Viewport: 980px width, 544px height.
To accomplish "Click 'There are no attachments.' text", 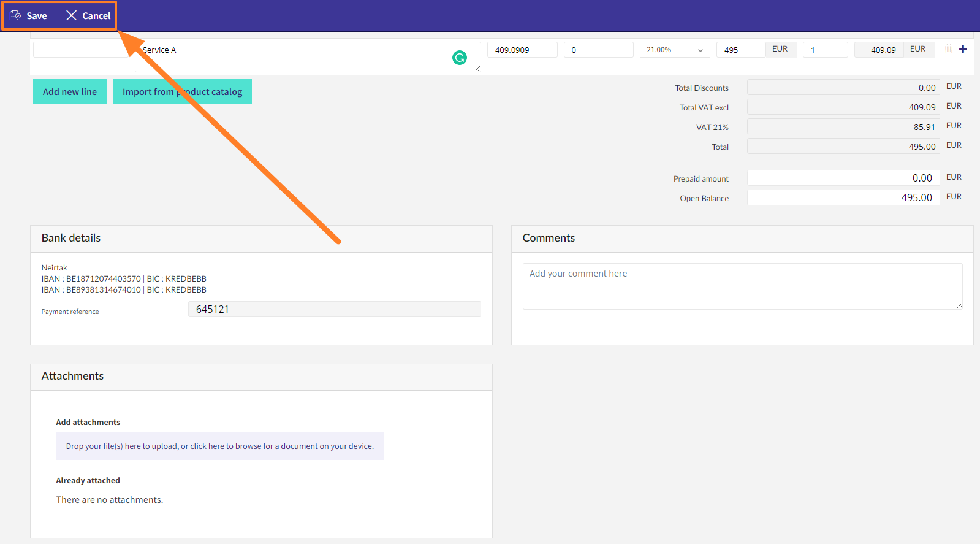I will (x=110, y=500).
